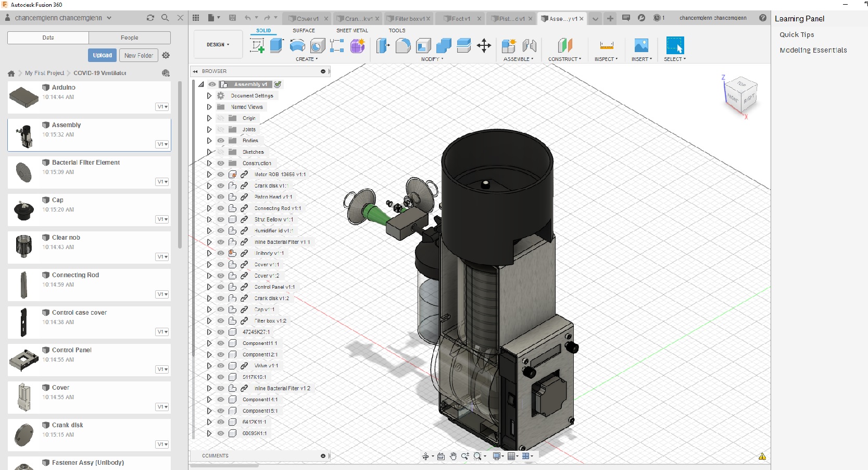868x470 pixels.
Task: Click the New Folder button
Action: click(x=139, y=55)
